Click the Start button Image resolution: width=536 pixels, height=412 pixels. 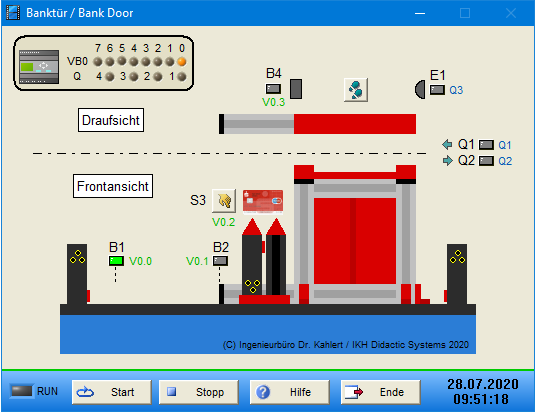(111, 392)
